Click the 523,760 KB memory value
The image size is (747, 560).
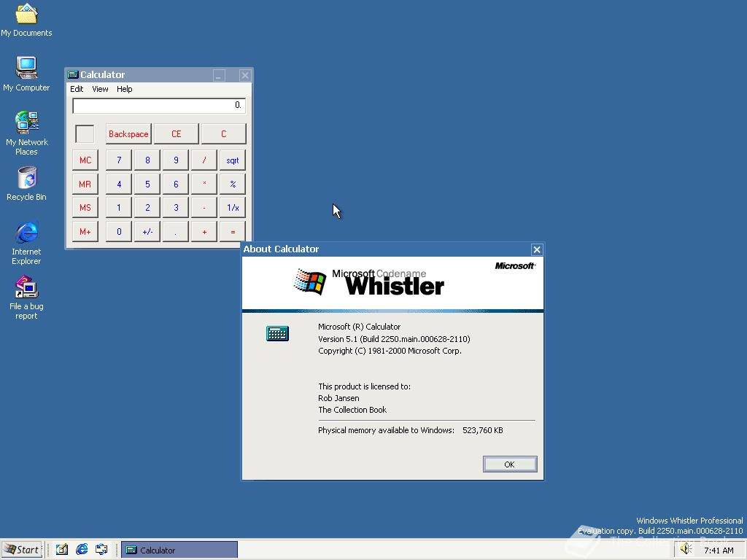point(483,430)
